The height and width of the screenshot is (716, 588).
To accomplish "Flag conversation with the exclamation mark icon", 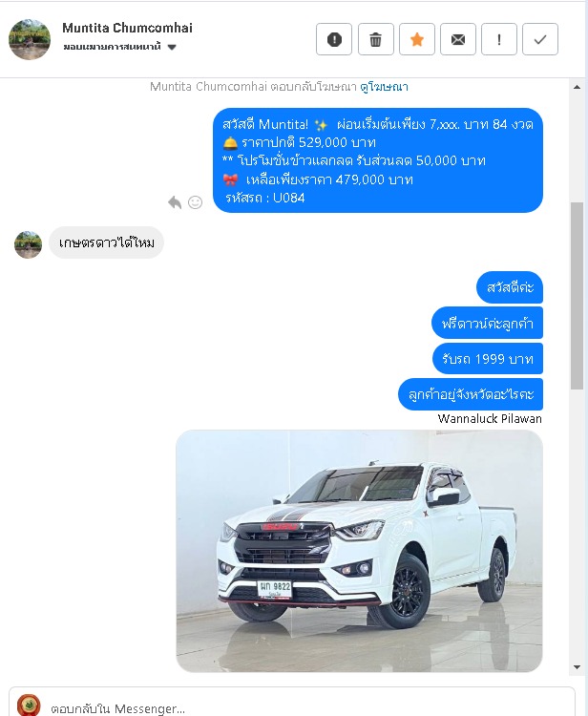I will (499, 39).
